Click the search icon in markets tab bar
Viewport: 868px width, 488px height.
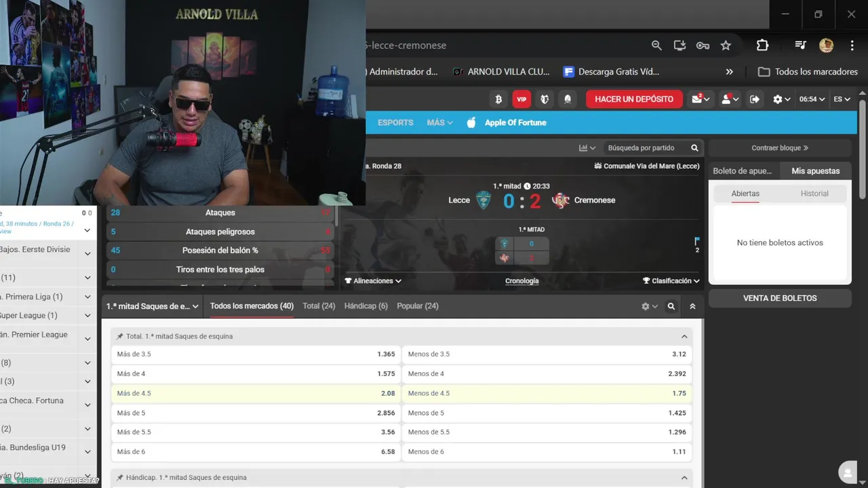(671, 306)
